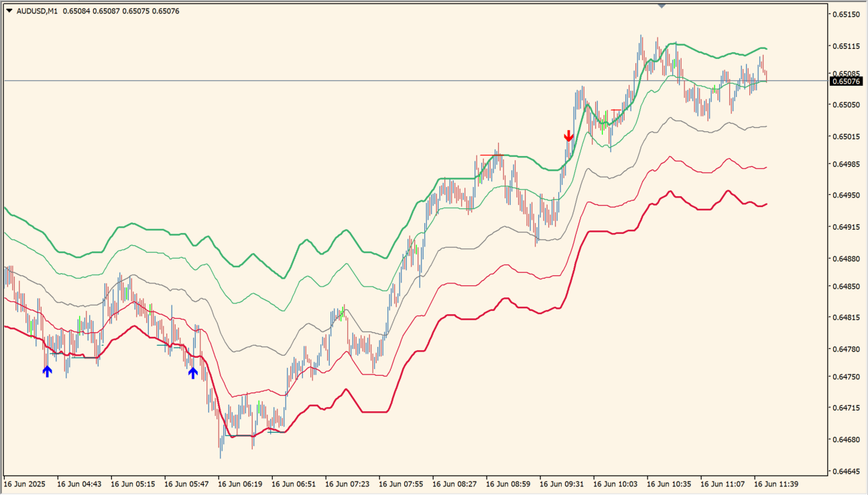Click the 0.64750 price axis label
Image resolution: width=868 pixels, height=495 pixels.
tap(847, 376)
